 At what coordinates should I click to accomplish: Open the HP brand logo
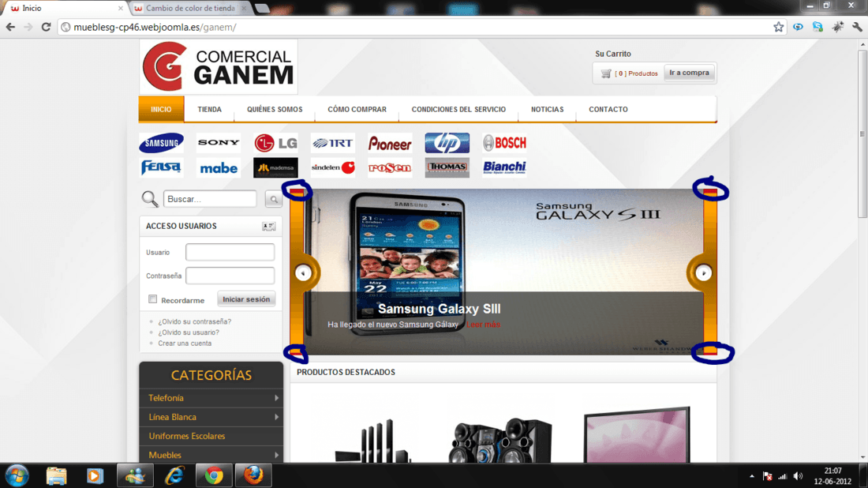(447, 143)
